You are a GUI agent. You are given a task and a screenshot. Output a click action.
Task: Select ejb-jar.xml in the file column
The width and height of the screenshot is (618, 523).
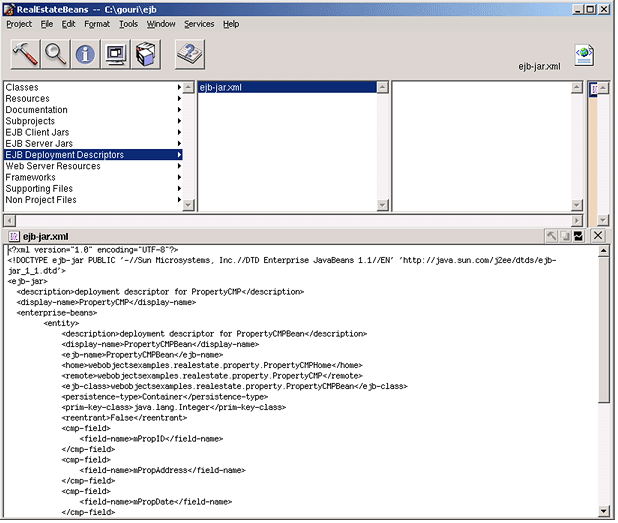point(221,88)
